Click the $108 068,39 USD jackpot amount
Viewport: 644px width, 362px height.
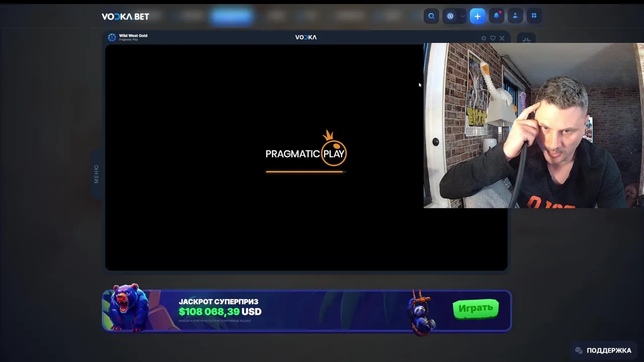pyautogui.click(x=220, y=312)
